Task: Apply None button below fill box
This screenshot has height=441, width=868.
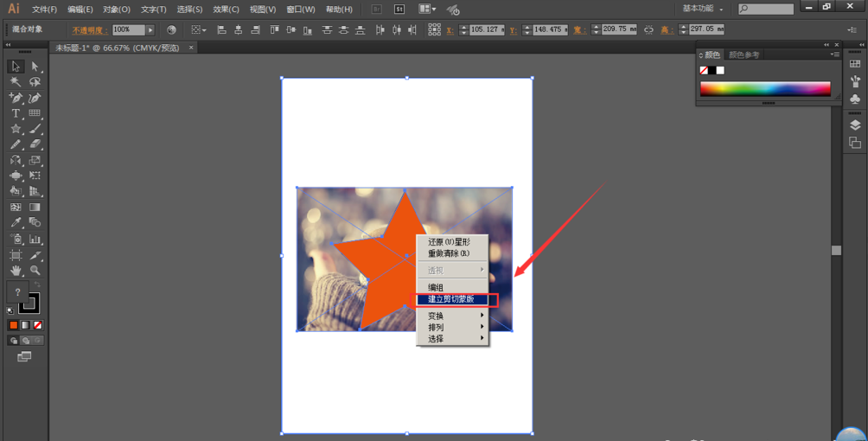Action: [38, 325]
